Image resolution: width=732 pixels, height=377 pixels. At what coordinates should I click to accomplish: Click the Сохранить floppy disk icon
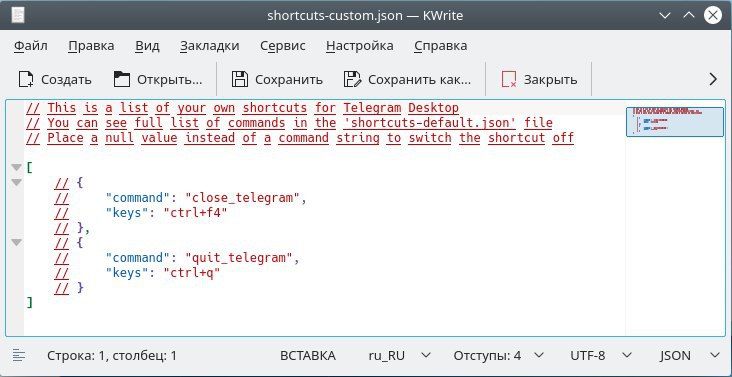[x=240, y=79]
